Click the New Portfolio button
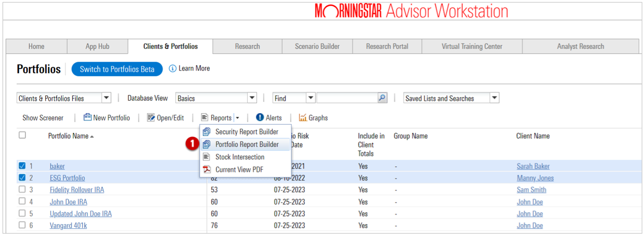This screenshot has height=234, width=644. coord(106,118)
